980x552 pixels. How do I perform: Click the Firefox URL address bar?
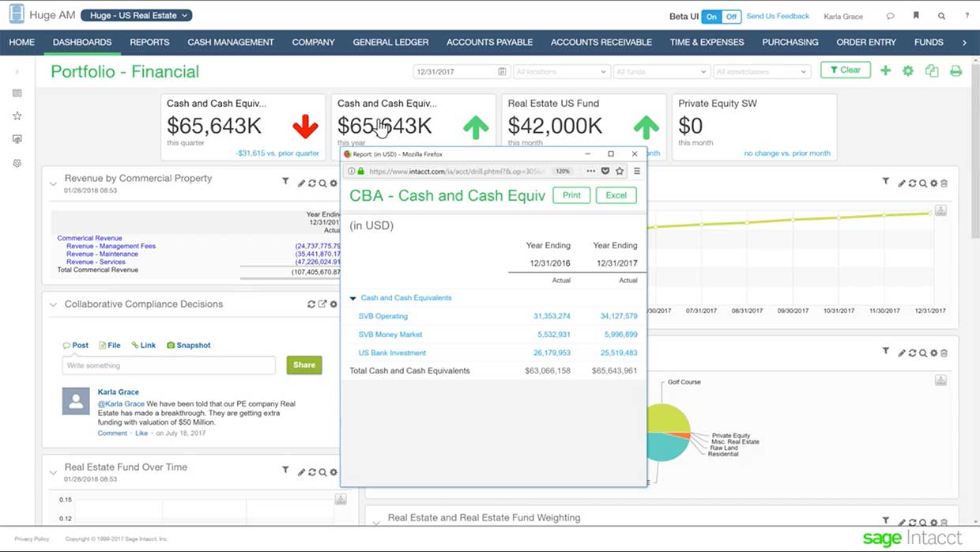pyautogui.click(x=458, y=171)
